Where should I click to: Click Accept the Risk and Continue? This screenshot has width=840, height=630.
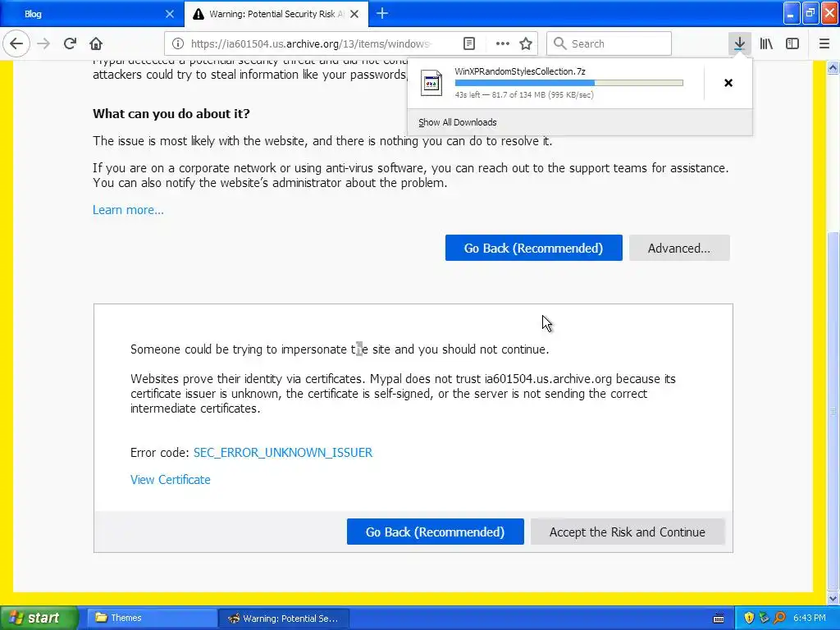[x=628, y=532]
